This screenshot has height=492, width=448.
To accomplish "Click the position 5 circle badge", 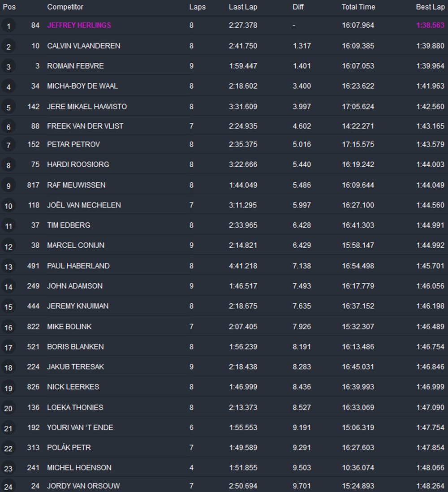I will pyautogui.click(x=8, y=107).
